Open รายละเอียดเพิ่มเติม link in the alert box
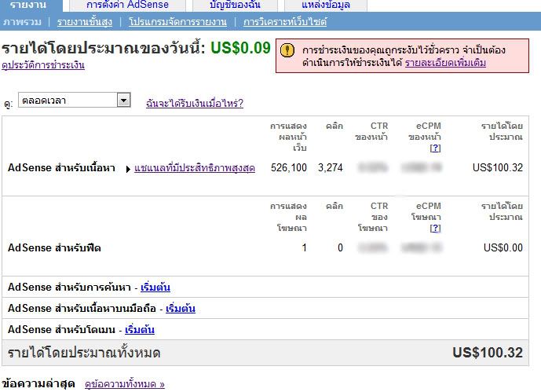Viewport: 541px width, 392px height. [x=445, y=62]
